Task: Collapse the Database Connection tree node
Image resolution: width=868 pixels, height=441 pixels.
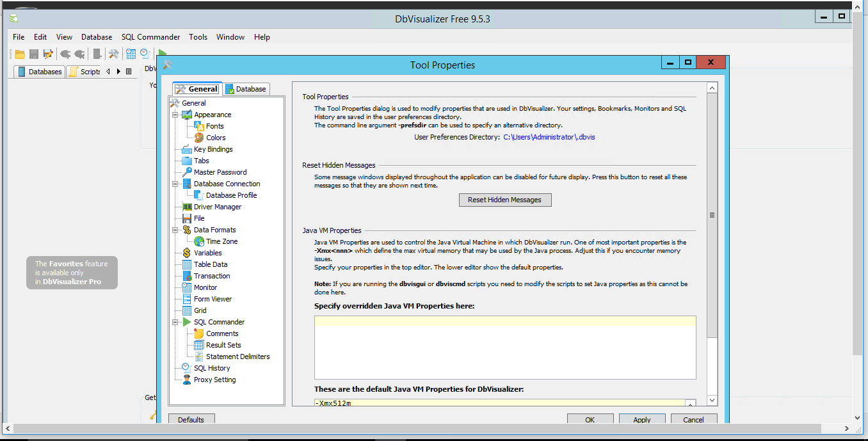Action: (x=175, y=184)
